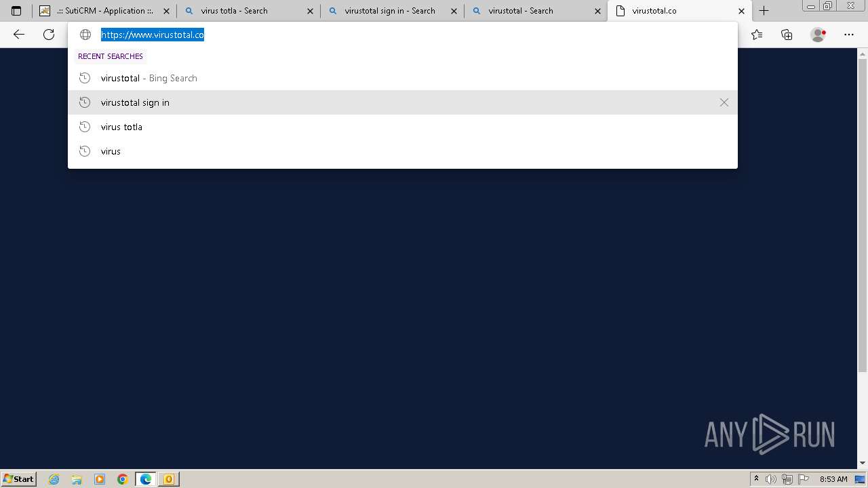
Task: Close the SutiCRM tab
Action: [166, 11]
